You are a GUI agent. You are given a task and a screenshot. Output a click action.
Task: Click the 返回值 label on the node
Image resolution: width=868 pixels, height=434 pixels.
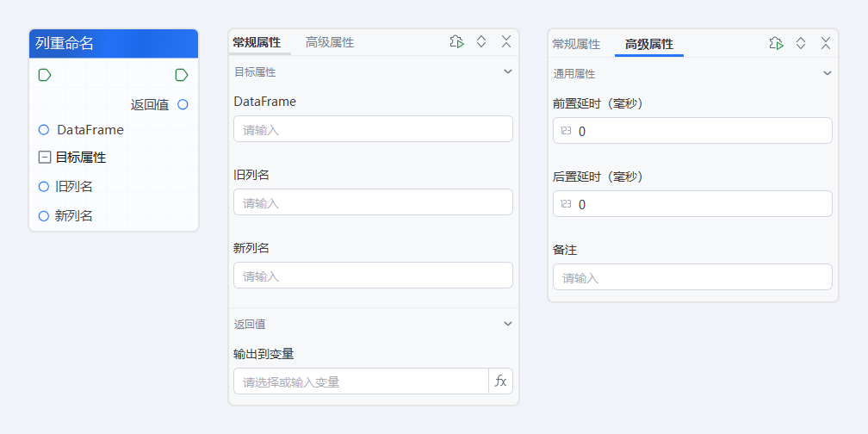point(150,105)
